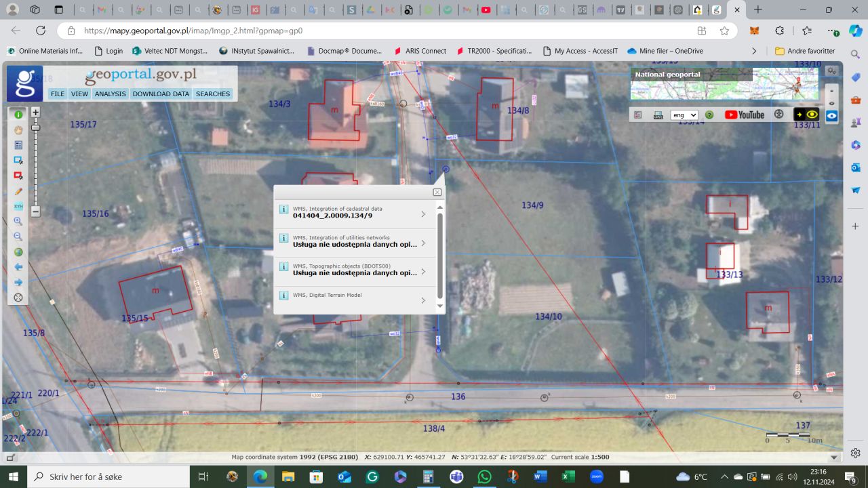Click the popup vertical scrollbar thumb
The image size is (868, 488).
pos(440,256)
